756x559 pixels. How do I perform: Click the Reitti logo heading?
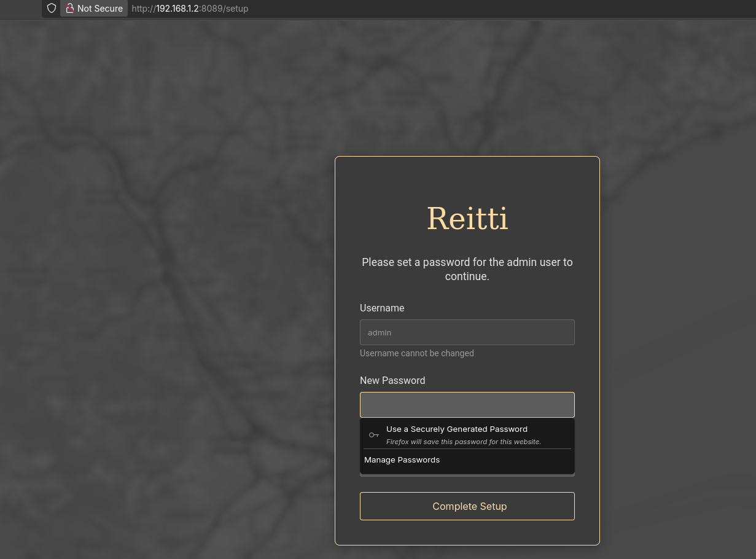(x=467, y=218)
